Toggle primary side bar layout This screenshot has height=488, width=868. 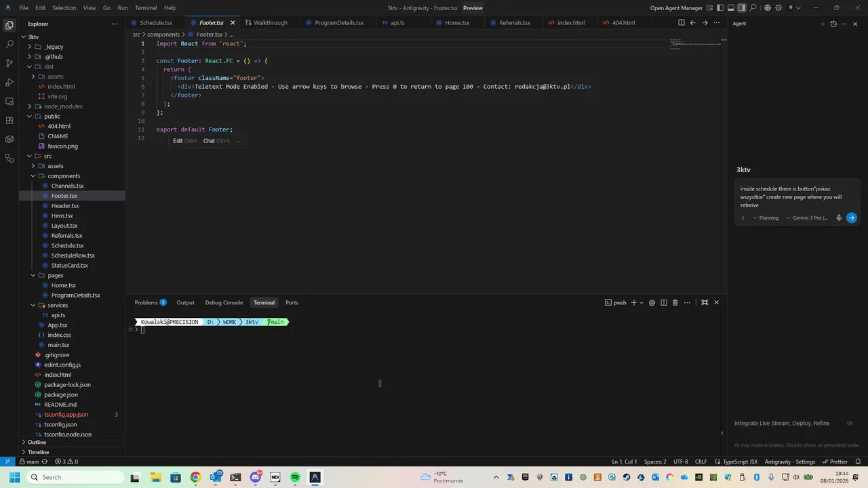pyautogui.click(x=720, y=7)
